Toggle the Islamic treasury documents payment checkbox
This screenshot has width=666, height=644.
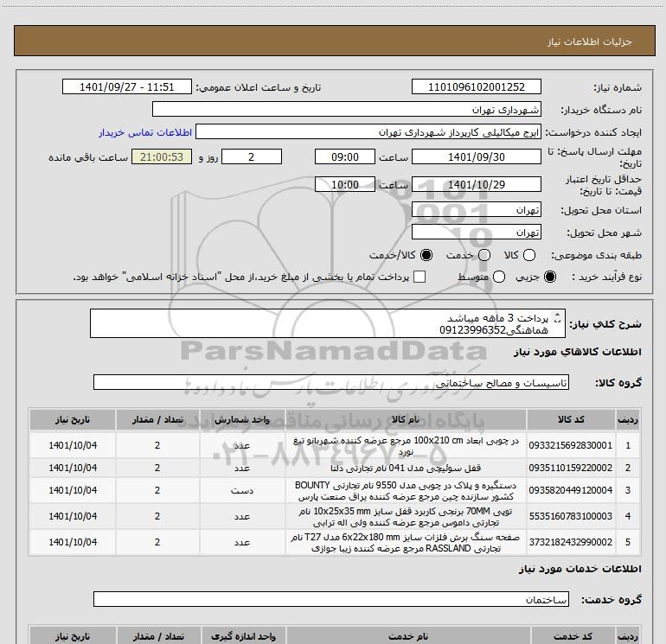point(419,277)
